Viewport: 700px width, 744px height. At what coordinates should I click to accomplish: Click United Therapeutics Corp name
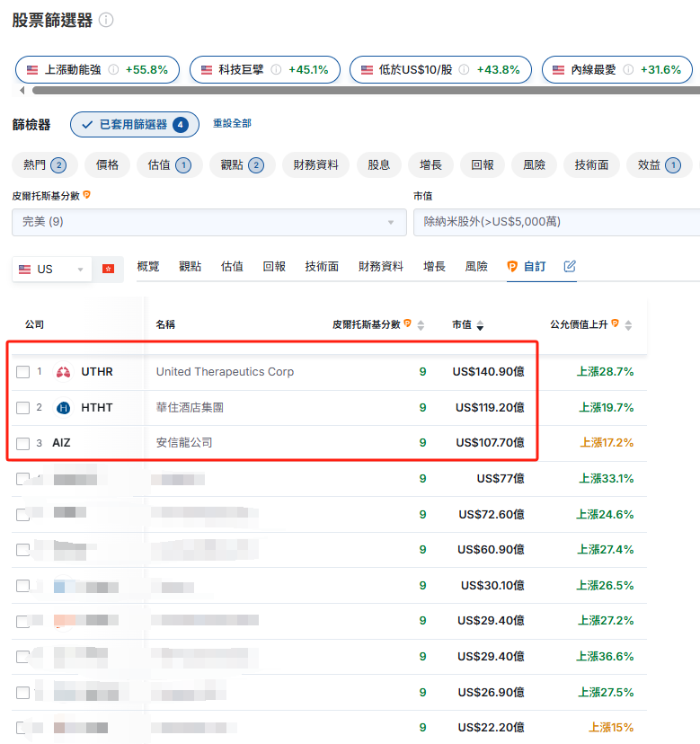(x=225, y=371)
